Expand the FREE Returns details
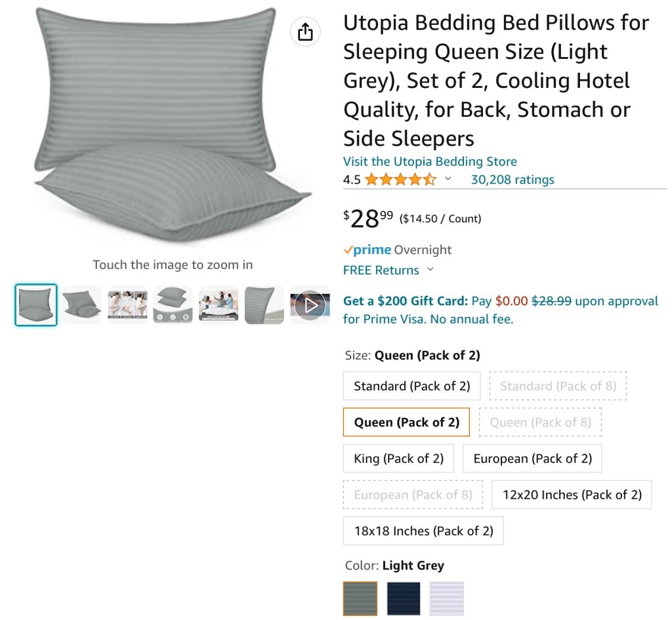The height and width of the screenshot is (620, 672). (430, 270)
